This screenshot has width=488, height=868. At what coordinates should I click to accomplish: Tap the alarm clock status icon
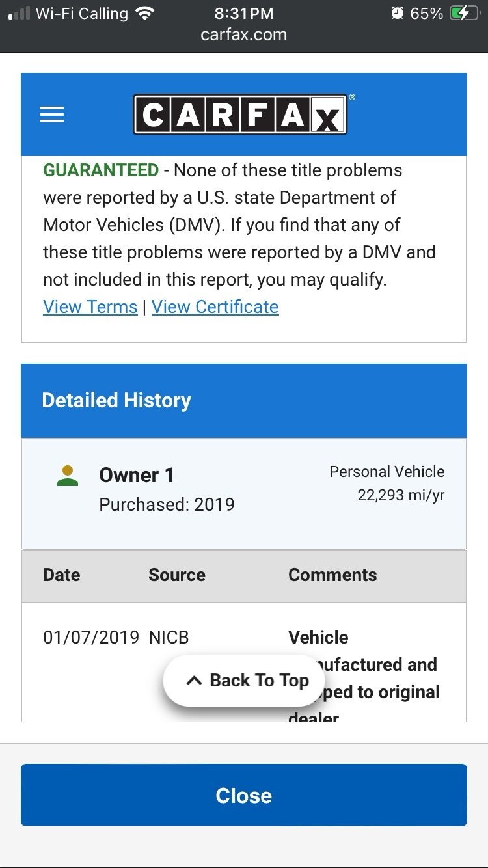pos(398,13)
